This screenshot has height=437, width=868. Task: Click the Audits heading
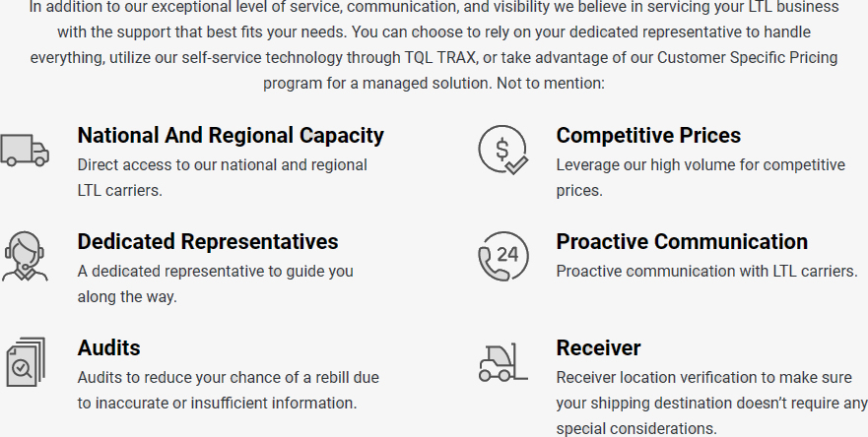point(108,347)
